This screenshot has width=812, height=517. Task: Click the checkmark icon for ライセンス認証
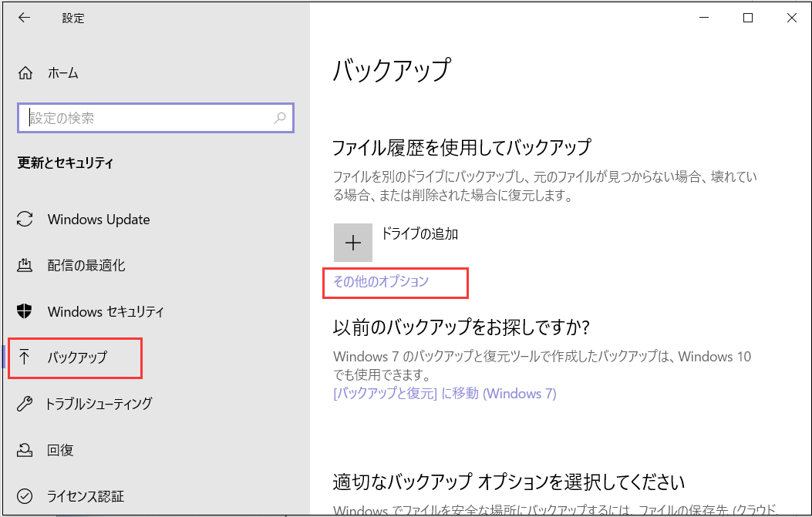click(25, 496)
